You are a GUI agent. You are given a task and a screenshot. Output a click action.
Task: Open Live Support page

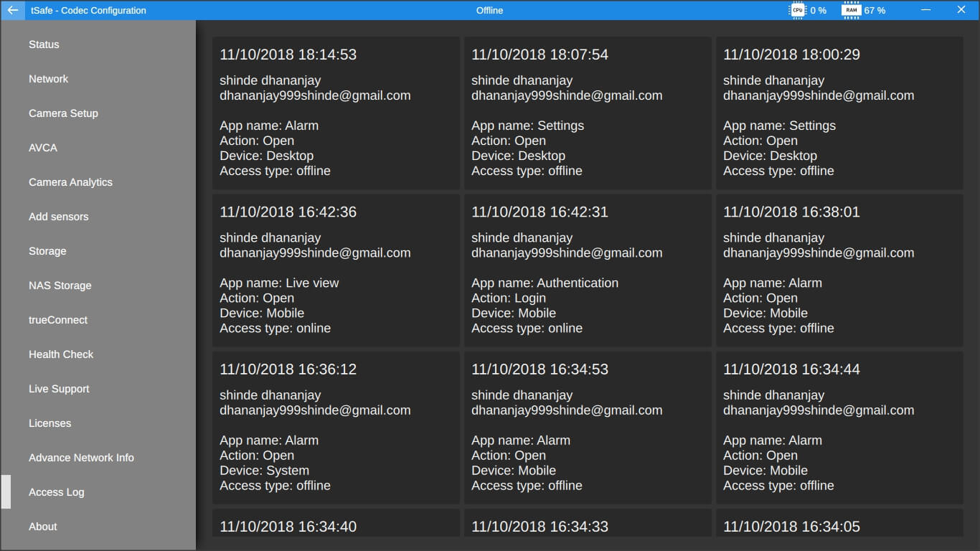click(59, 389)
